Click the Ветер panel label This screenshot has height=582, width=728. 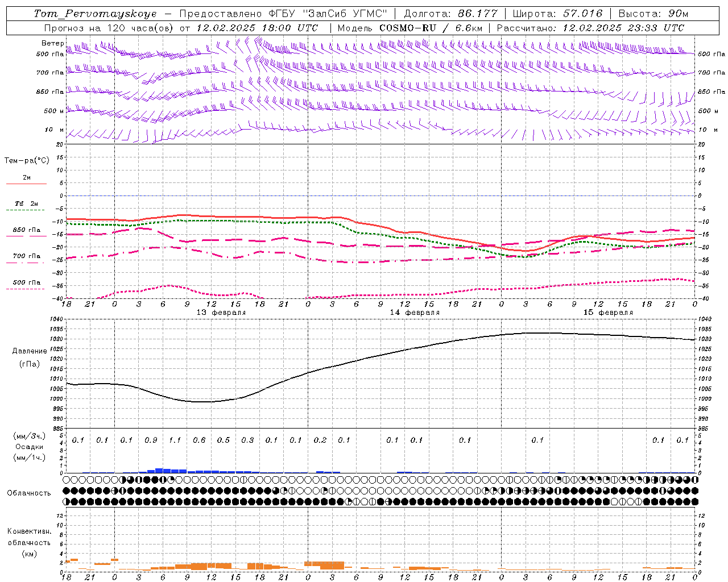tap(52, 43)
